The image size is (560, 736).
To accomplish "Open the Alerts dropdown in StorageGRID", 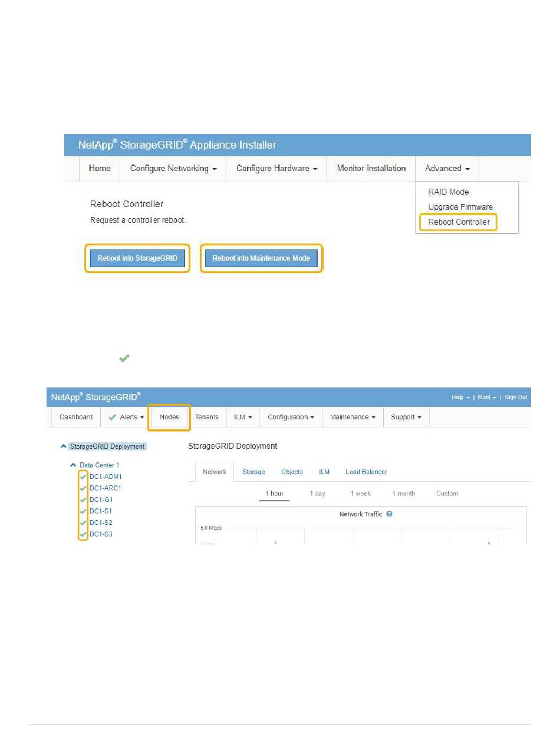I will click(x=126, y=417).
